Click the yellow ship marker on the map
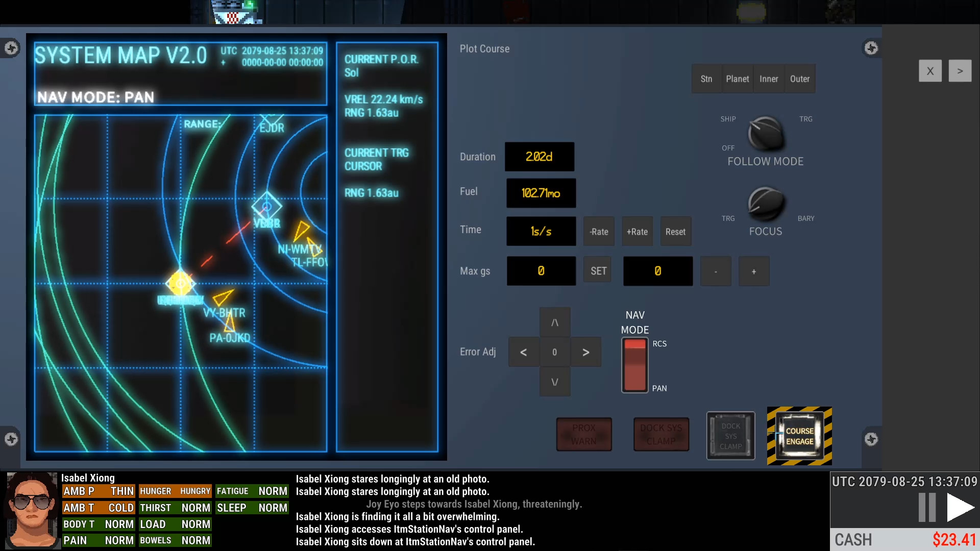 (x=180, y=283)
